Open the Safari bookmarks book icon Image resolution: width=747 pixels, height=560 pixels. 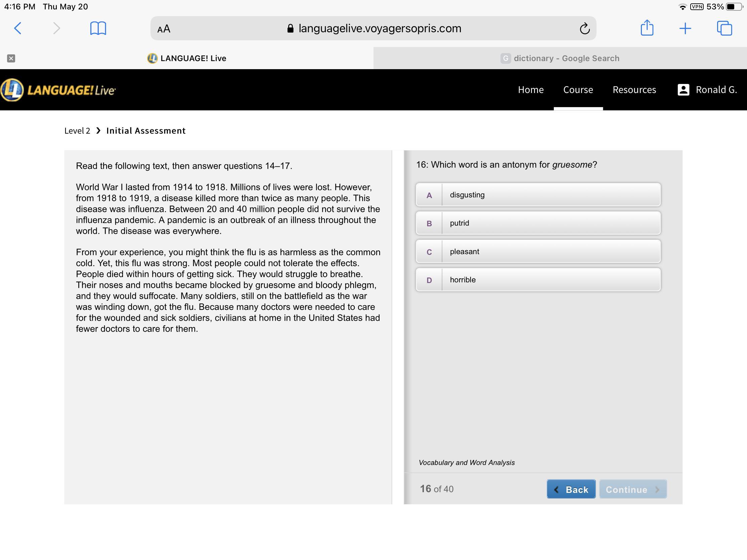(98, 28)
